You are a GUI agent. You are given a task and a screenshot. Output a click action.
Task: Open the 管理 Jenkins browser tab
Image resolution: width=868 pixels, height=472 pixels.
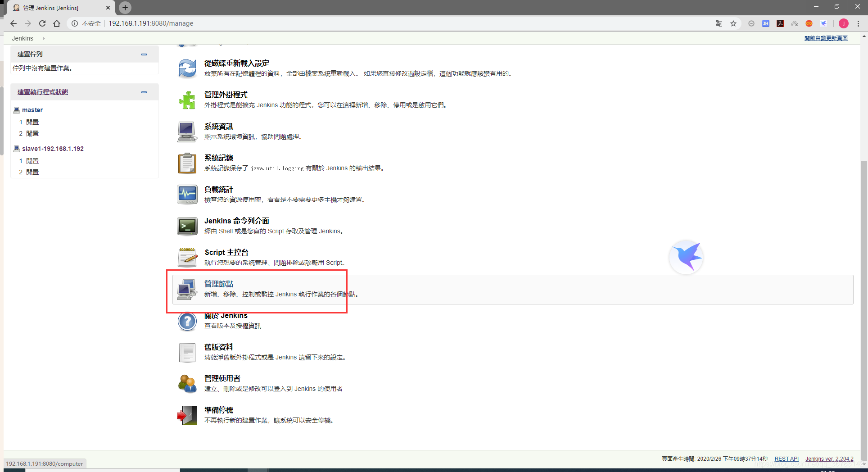click(61, 8)
